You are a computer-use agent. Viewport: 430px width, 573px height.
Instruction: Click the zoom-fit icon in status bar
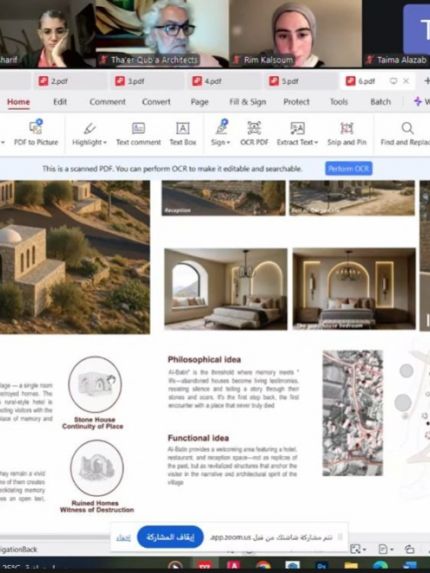click(354, 549)
